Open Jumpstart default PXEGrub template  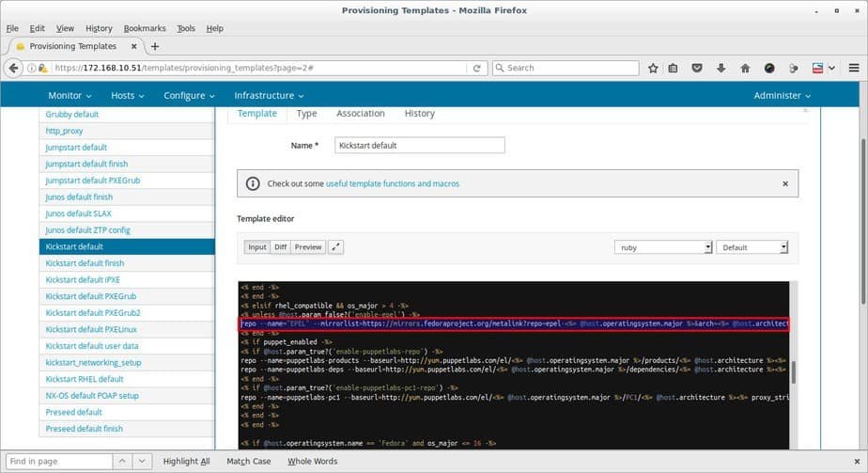point(92,181)
